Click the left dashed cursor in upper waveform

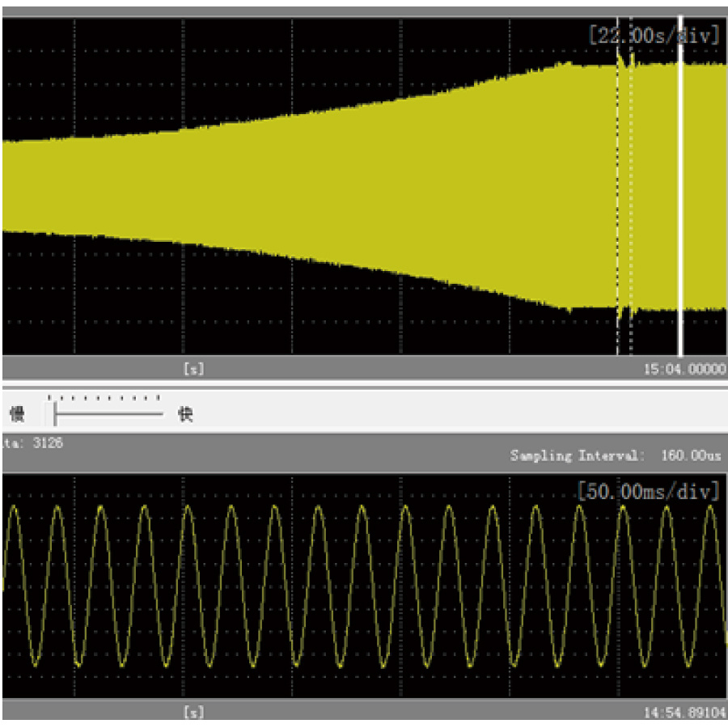coord(617,186)
